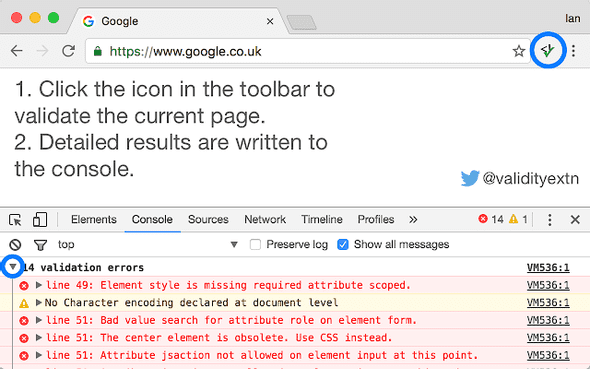Expand the line 49 style error

tap(38, 285)
